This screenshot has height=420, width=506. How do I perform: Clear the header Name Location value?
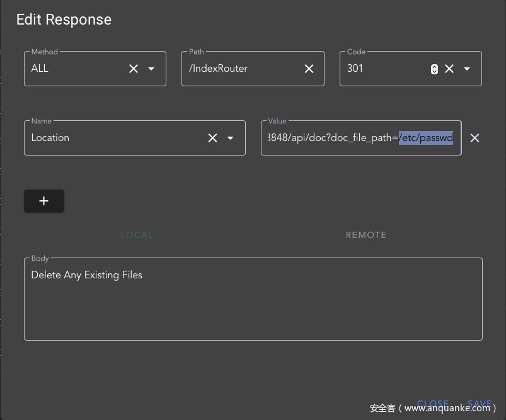(x=212, y=138)
